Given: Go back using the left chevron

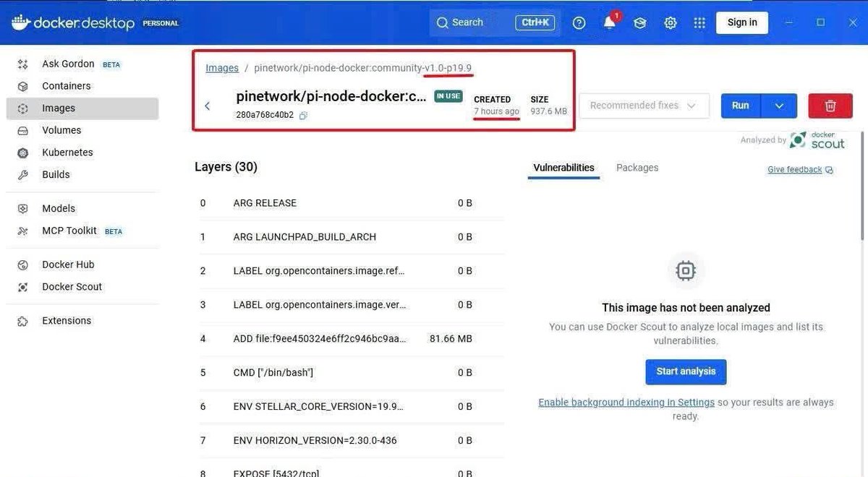Looking at the screenshot, I should pyautogui.click(x=208, y=106).
